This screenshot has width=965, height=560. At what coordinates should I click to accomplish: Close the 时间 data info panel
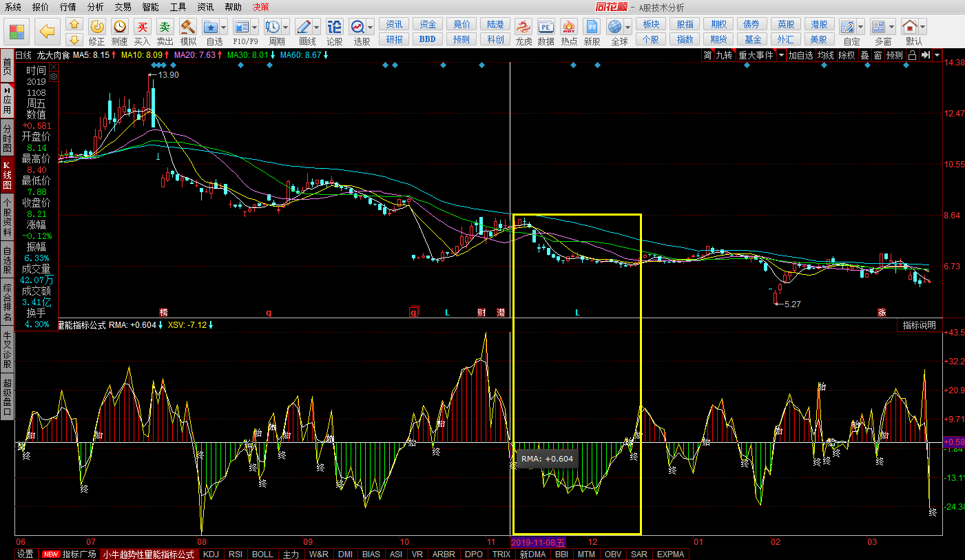pyautogui.click(x=53, y=68)
